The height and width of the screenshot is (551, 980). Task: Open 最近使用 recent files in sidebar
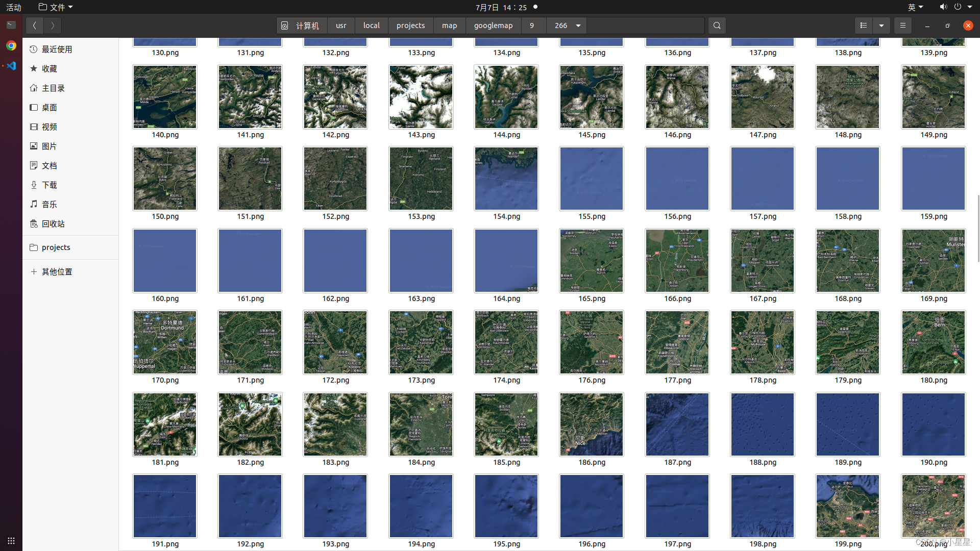coord(70,49)
